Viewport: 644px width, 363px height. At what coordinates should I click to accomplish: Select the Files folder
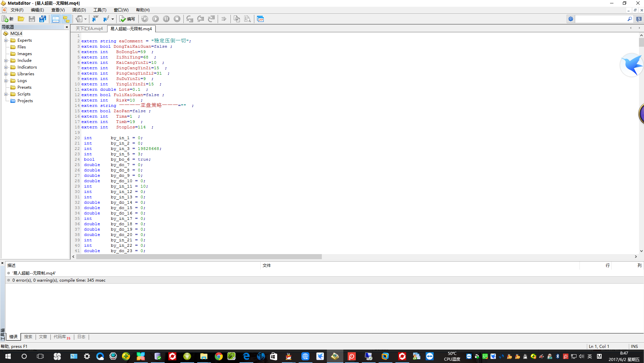coord(22,47)
